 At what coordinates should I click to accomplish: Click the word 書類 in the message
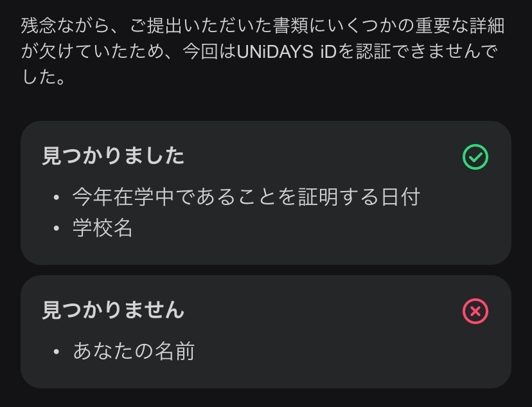(x=291, y=26)
